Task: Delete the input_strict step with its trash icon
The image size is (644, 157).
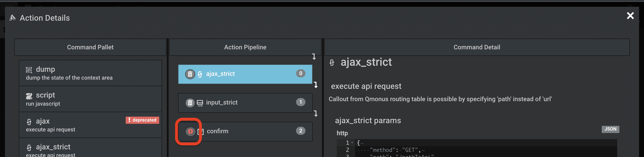Action: pos(190,103)
